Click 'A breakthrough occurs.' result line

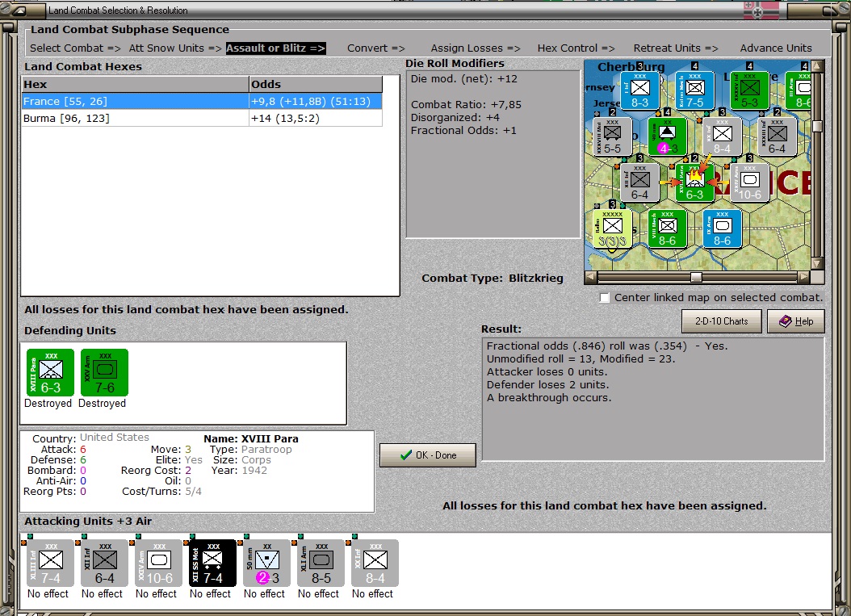tap(549, 398)
